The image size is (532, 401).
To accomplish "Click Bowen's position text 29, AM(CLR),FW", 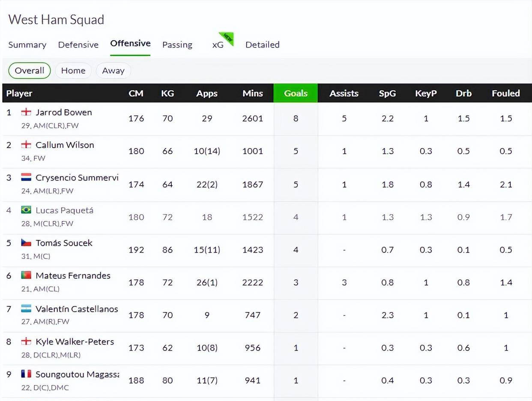I will [50, 126].
